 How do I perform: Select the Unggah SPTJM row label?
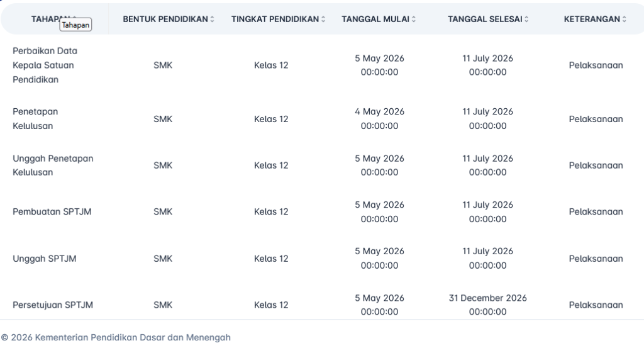pos(45,258)
